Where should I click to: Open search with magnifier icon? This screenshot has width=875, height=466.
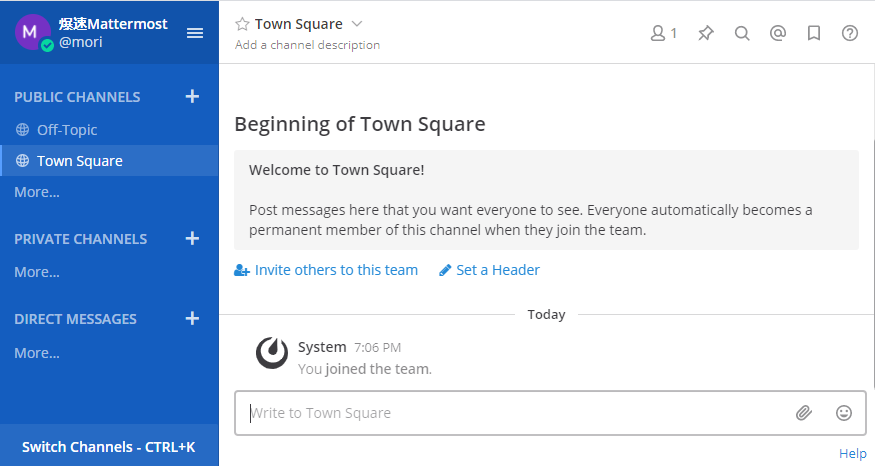(x=742, y=33)
